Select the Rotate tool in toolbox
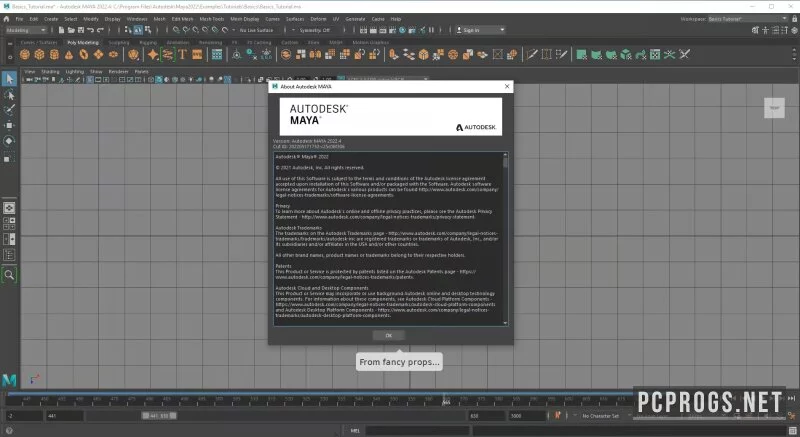 coord(9,141)
